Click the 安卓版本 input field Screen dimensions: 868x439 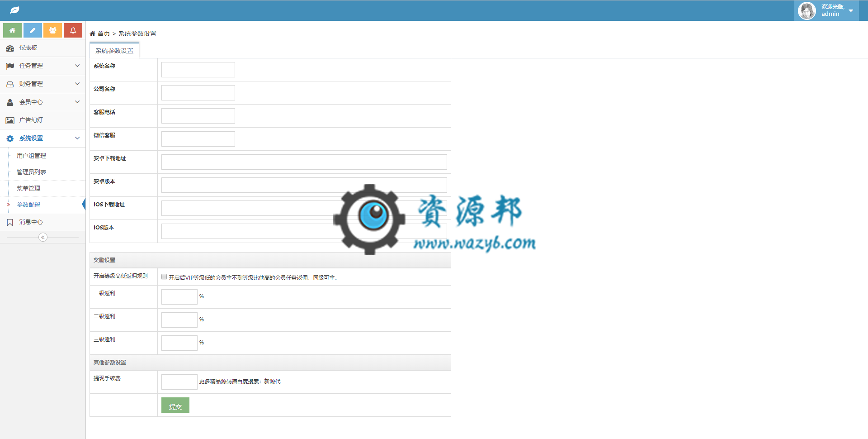[304, 185]
